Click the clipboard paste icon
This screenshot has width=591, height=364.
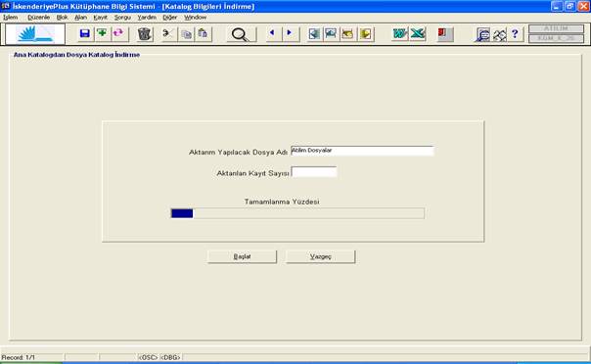pos(204,34)
